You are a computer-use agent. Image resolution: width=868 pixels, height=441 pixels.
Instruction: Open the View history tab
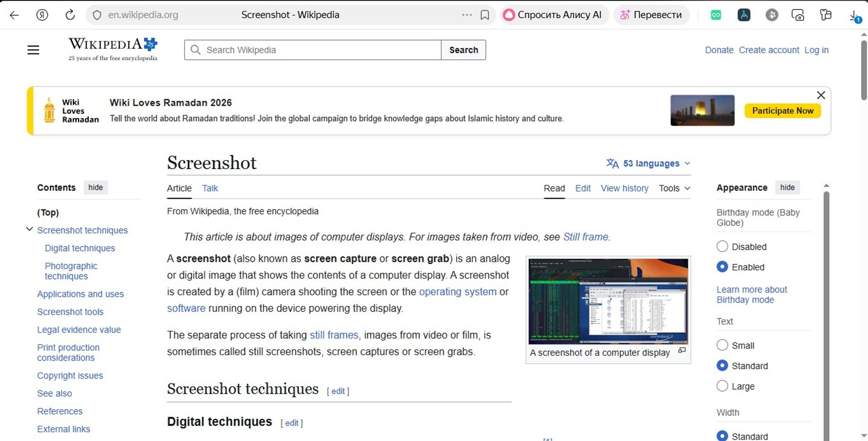click(x=624, y=188)
